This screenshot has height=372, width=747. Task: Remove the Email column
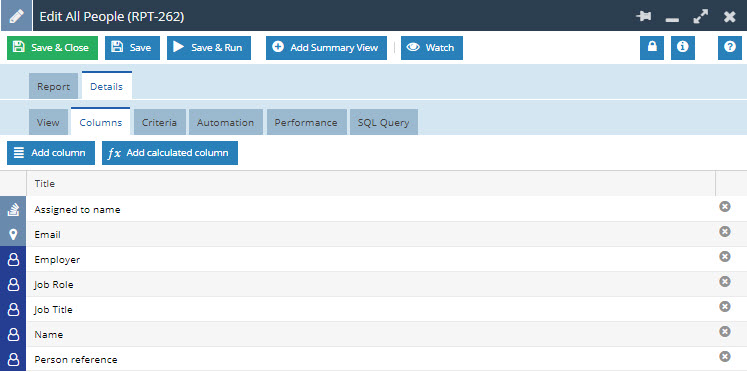(x=725, y=231)
